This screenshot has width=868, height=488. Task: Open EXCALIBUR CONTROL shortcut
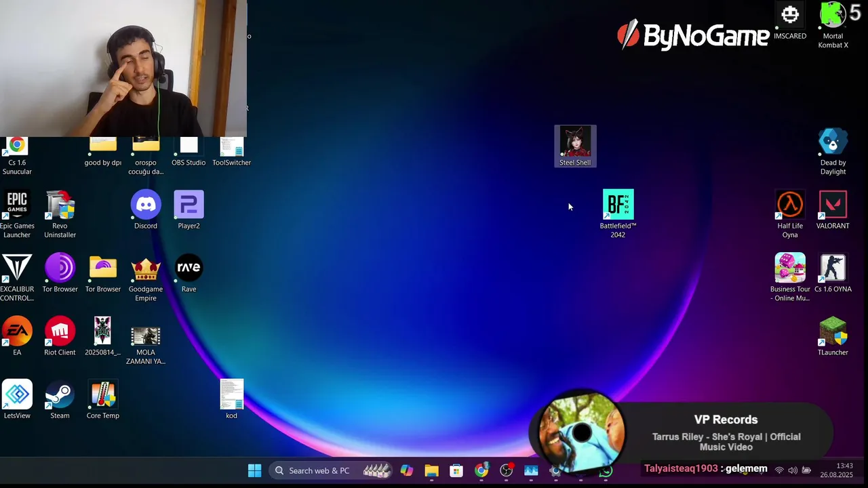17,277
